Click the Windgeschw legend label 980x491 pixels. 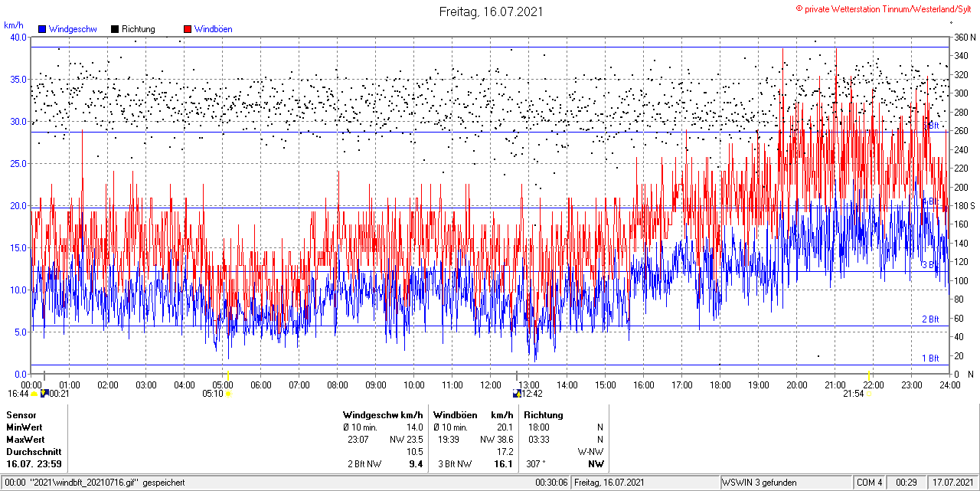(73, 29)
